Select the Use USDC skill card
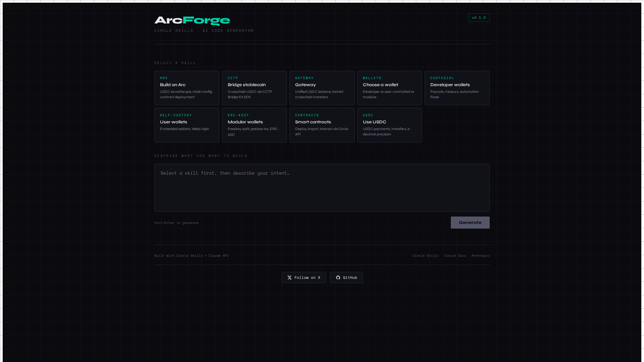The image size is (644, 362). pyautogui.click(x=389, y=125)
